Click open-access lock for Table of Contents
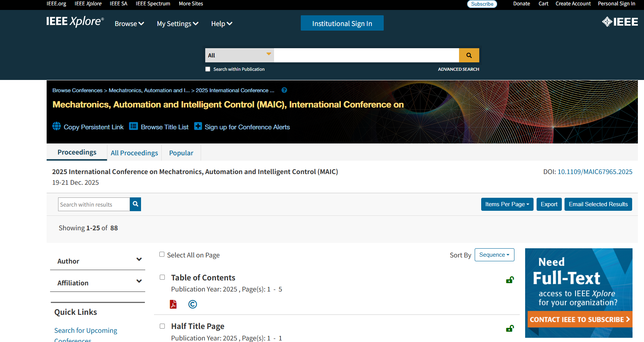 510,280
